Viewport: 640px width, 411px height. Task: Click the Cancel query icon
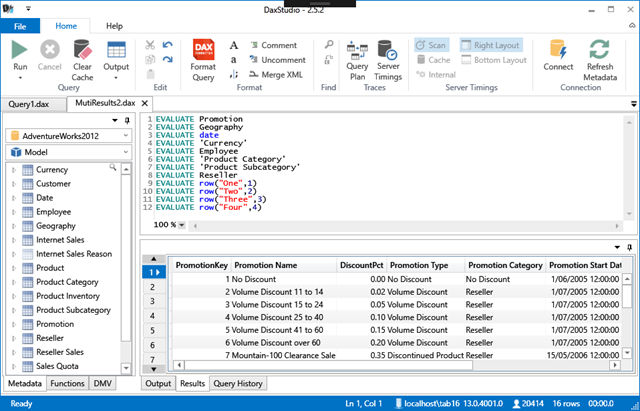pyautogui.click(x=50, y=49)
